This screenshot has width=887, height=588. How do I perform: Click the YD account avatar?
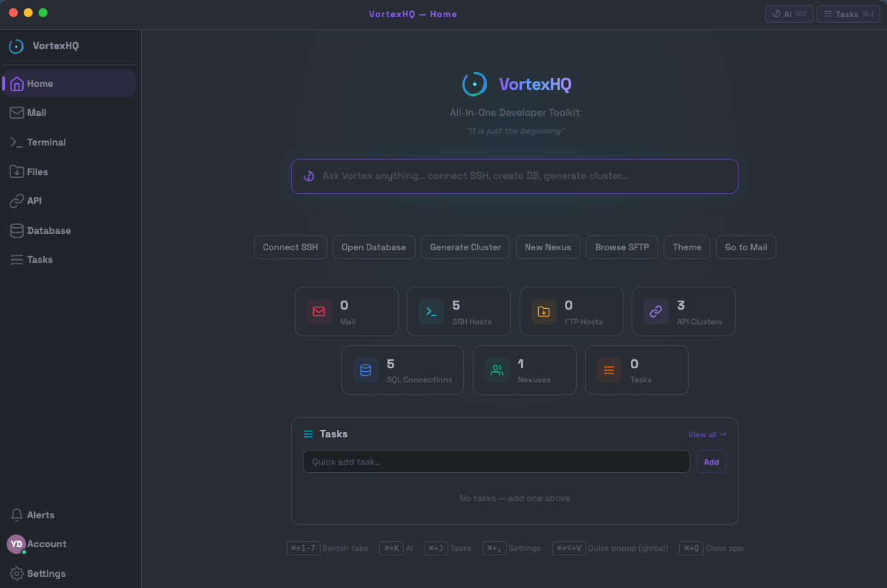16,544
